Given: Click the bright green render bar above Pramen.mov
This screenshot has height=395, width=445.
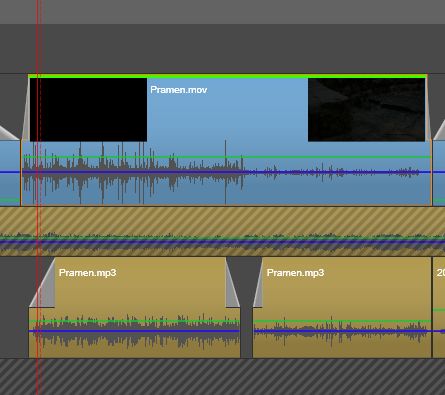Looking at the screenshot, I should (228, 76).
